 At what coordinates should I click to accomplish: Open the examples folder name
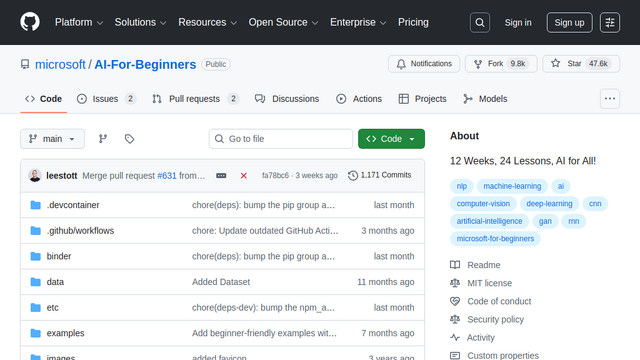pyautogui.click(x=65, y=333)
